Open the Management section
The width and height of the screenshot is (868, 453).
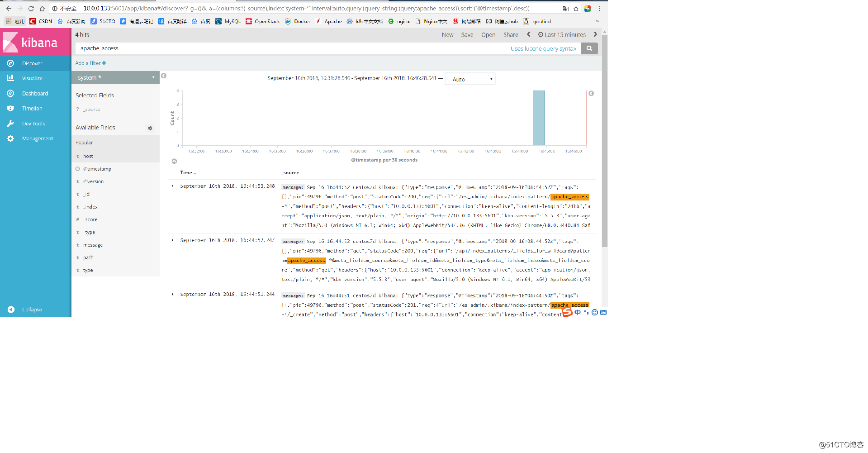tap(35, 138)
